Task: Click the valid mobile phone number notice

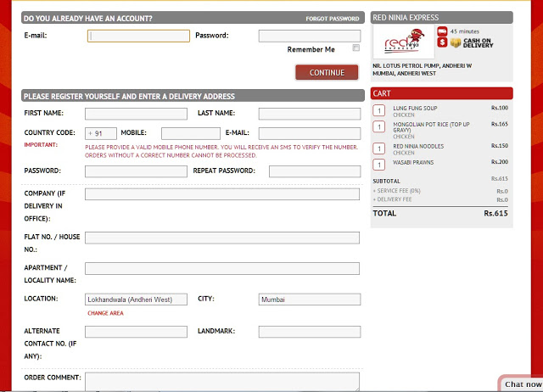Action: tap(221, 151)
